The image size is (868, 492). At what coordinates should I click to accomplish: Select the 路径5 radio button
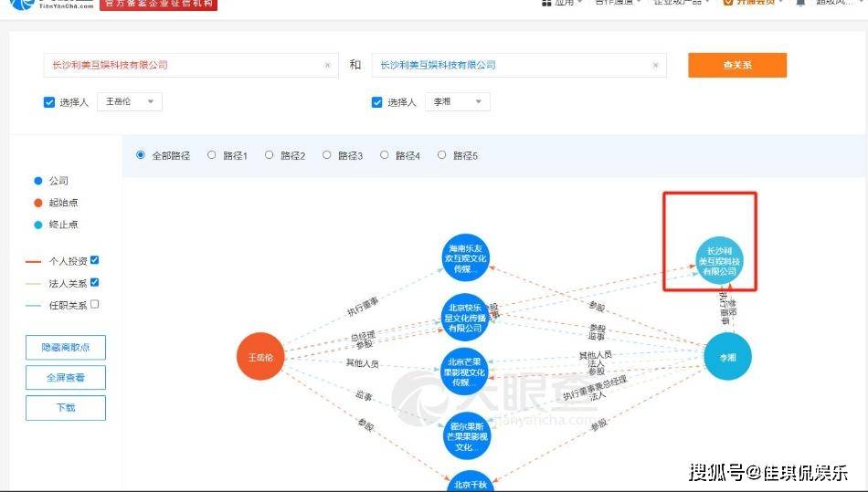[441, 155]
